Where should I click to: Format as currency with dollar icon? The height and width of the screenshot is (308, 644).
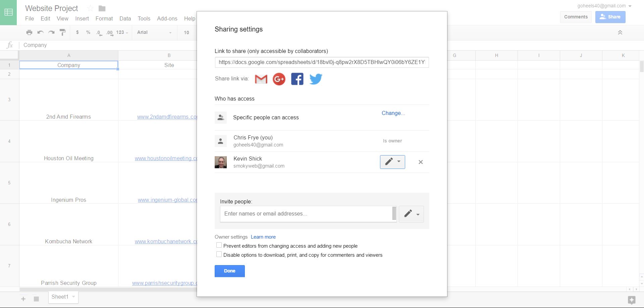coord(77,33)
